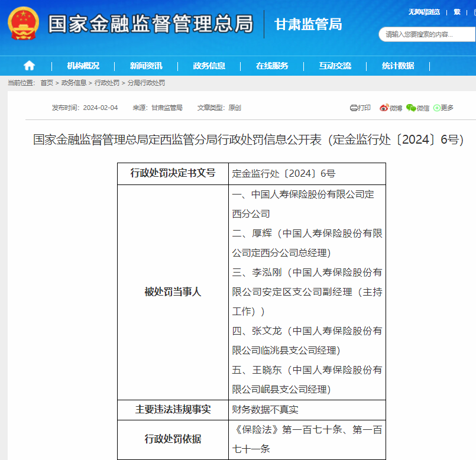Click 政务信息 in the breadcrumb
Screen dimensions: 476x460
[74, 83]
